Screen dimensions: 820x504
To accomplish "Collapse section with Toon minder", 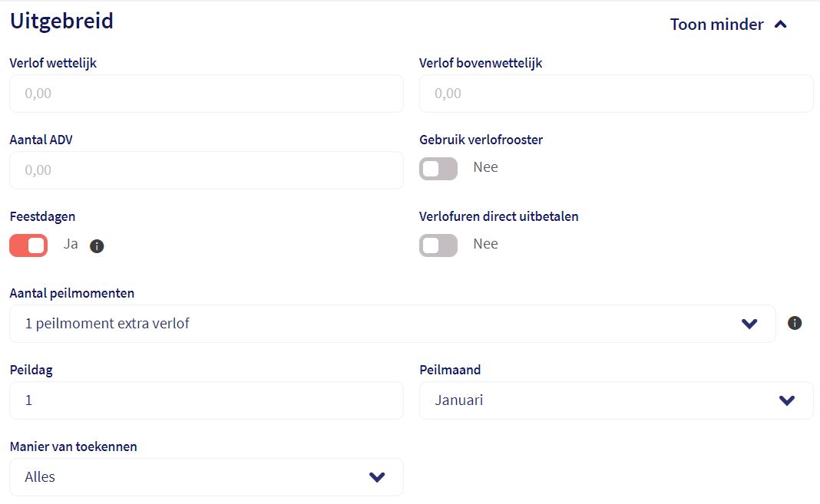I will click(x=716, y=25).
